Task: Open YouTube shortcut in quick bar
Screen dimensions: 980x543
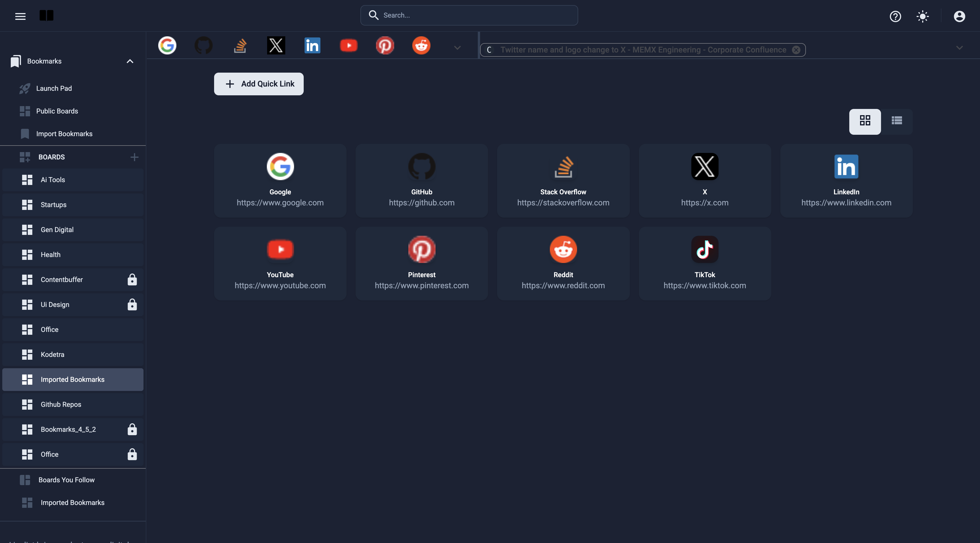Action: pyautogui.click(x=349, y=46)
